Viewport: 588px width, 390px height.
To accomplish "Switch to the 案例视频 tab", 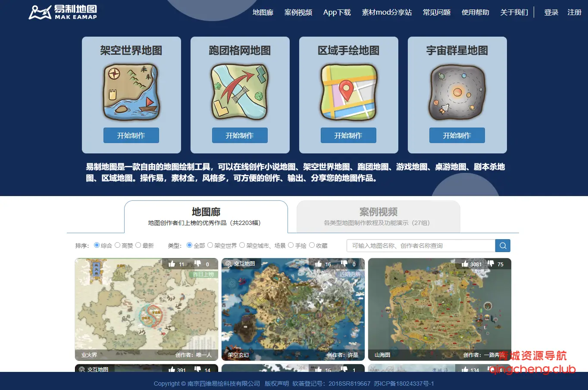I will [x=378, y=216].
